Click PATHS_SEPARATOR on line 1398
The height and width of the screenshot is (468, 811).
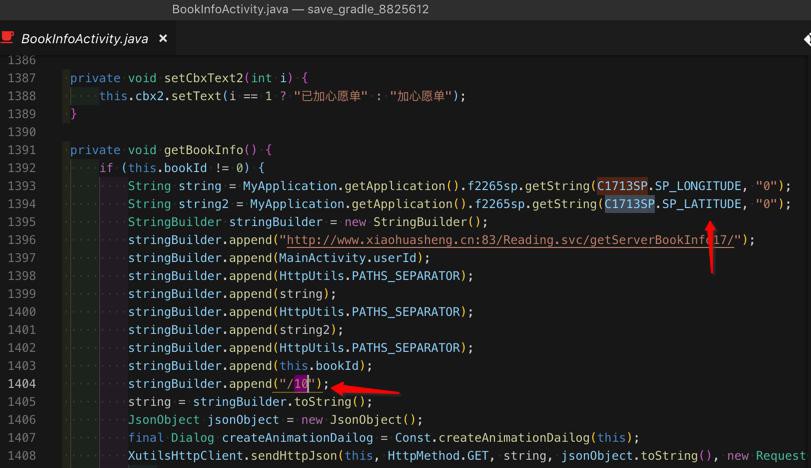click(x=406, y=276)
